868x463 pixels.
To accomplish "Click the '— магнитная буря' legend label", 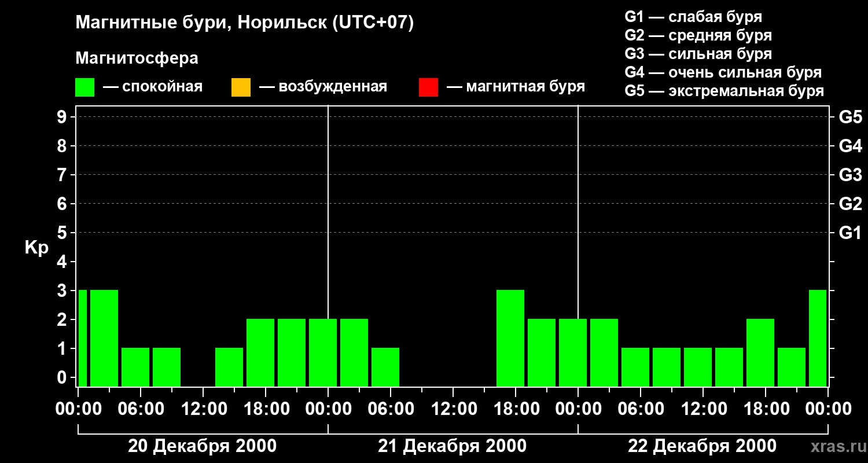I will coord(516,87).
